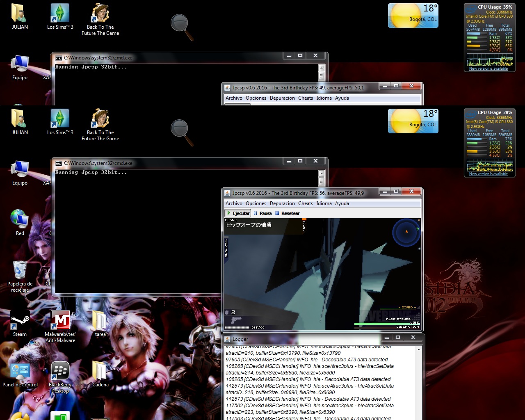Click the 97605 Decodable AT3 log line
The width and height of the screenshot is (525, 420).
(x=307, y=360)
